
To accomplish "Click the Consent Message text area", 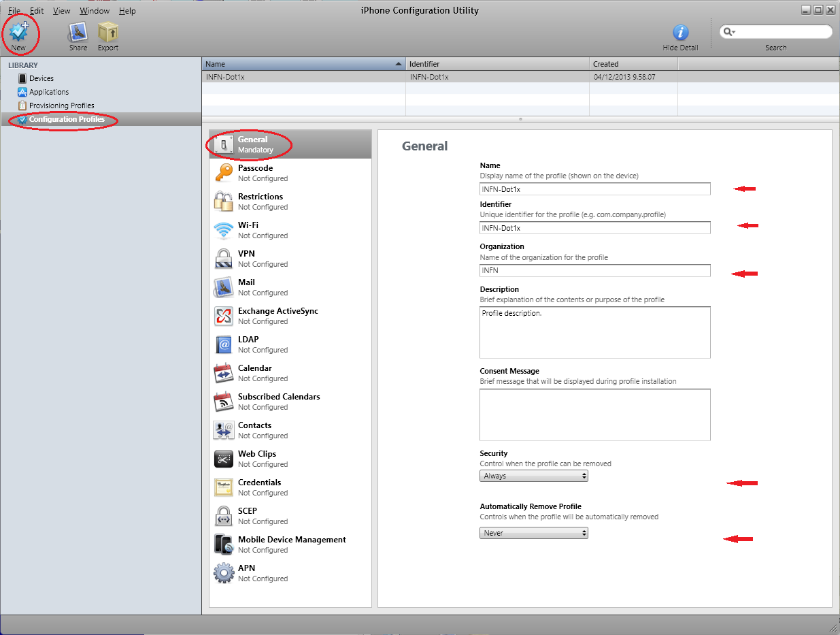I will pos(595,414).
